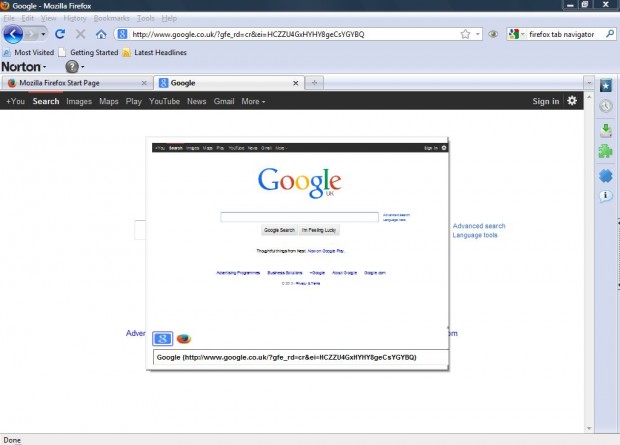The image size is (620, 445).
Task: Click the sidebar info bubble icon
Action: pyautogui.click(x=605, y=196)
